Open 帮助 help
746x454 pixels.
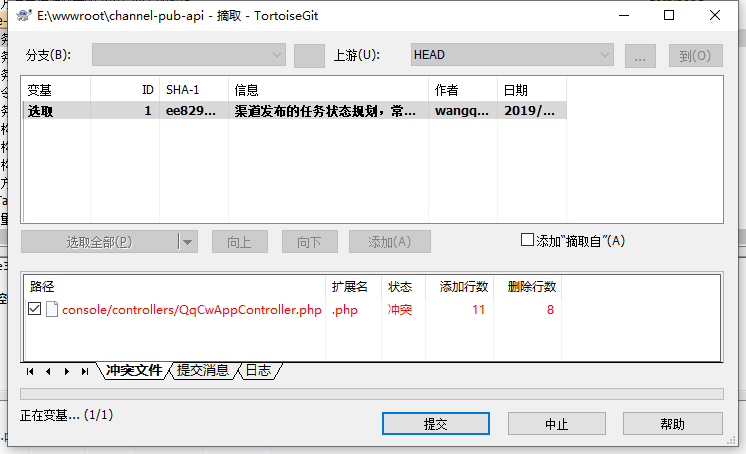tap(673, 424)
